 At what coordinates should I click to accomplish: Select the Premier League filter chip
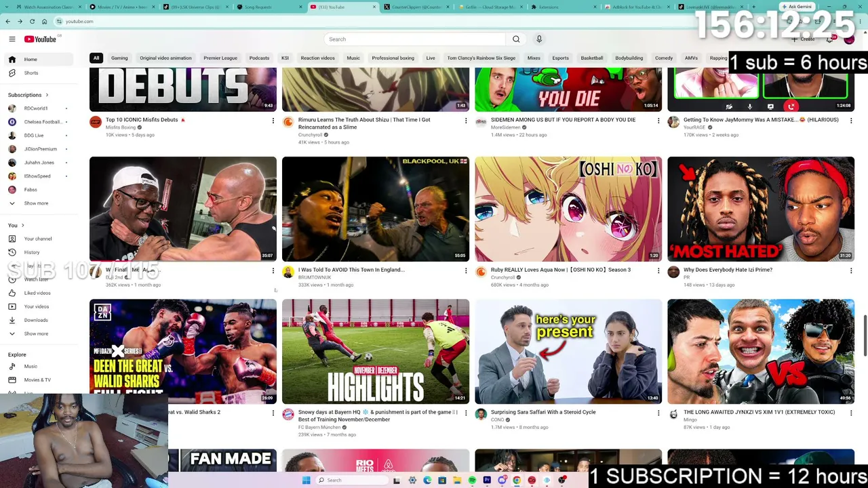pyautogui.click(x=220, y=58)
